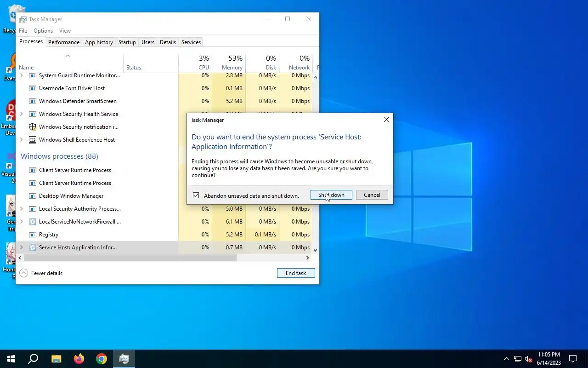Viewport: 588px width, 368px height.
Task: Sort by the Status column header
Action: click(x=151, y=63)
